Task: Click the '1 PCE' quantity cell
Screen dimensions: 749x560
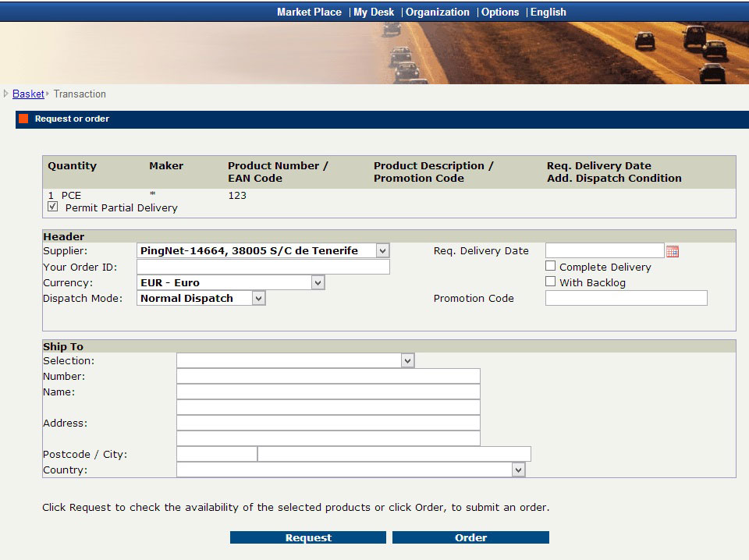Action: coord(65,195)
